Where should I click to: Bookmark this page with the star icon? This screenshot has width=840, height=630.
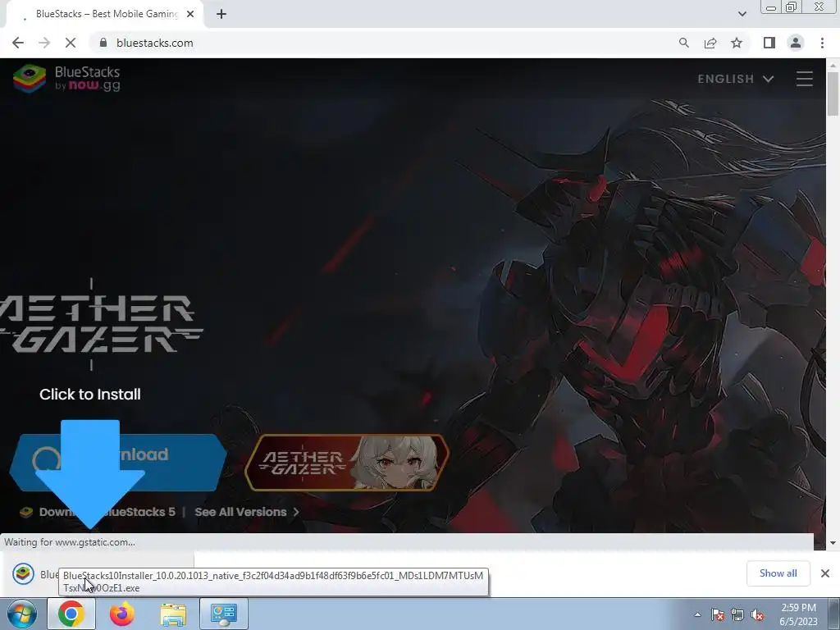click(x=737, y=43)
